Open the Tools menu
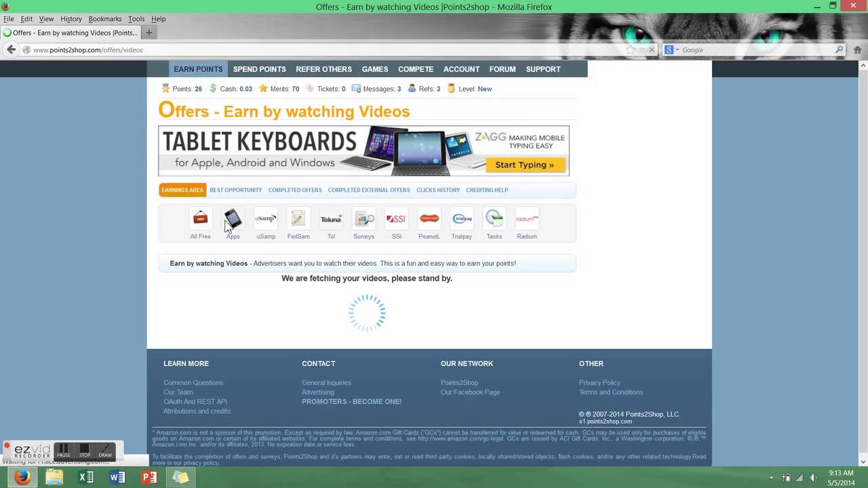This screenshot has height=488, width=868. 136,19
